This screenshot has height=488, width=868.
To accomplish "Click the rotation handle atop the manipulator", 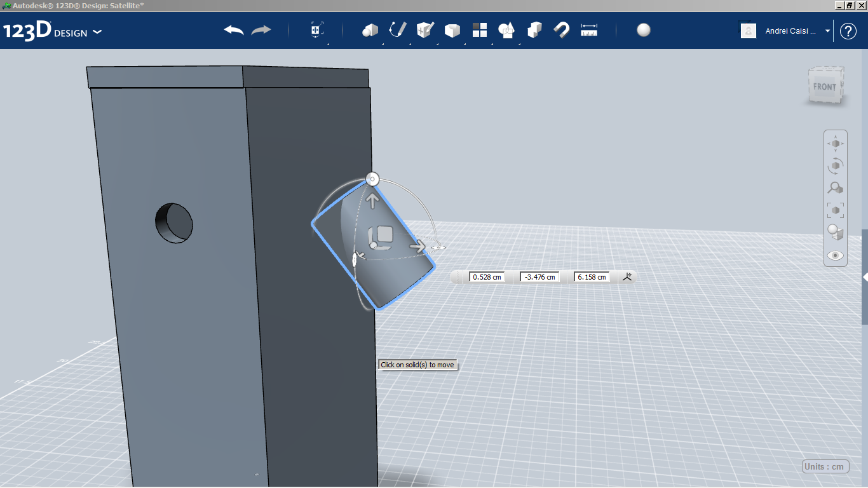I will (373, 179).
